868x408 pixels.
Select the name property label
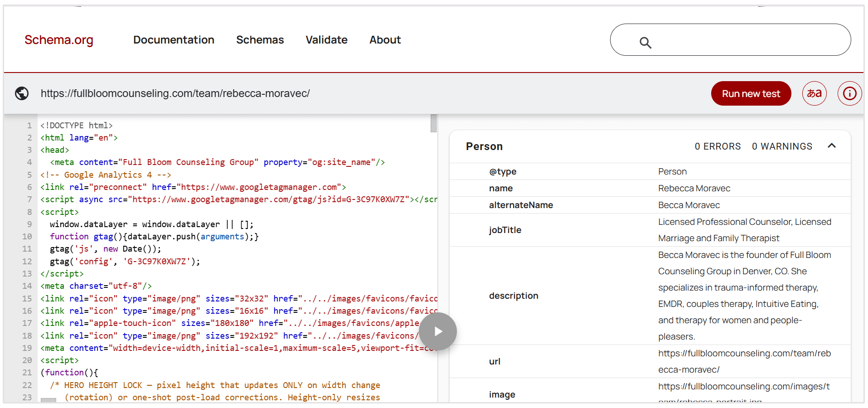click(501, 188)
